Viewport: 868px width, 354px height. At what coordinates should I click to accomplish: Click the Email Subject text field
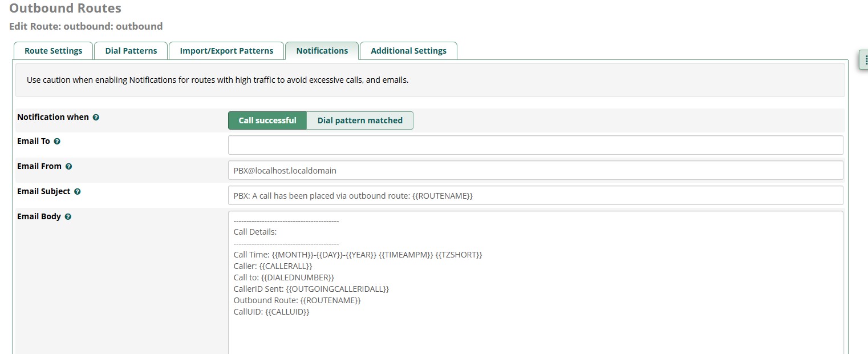pyautogui.click(x=535, y=195)
